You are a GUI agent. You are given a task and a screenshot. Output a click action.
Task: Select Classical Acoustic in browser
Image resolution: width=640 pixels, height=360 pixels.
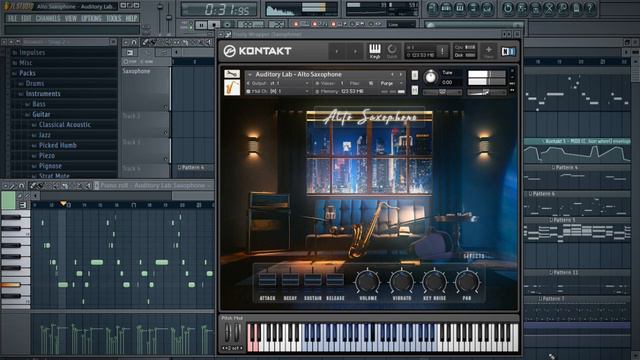(65, 124)
